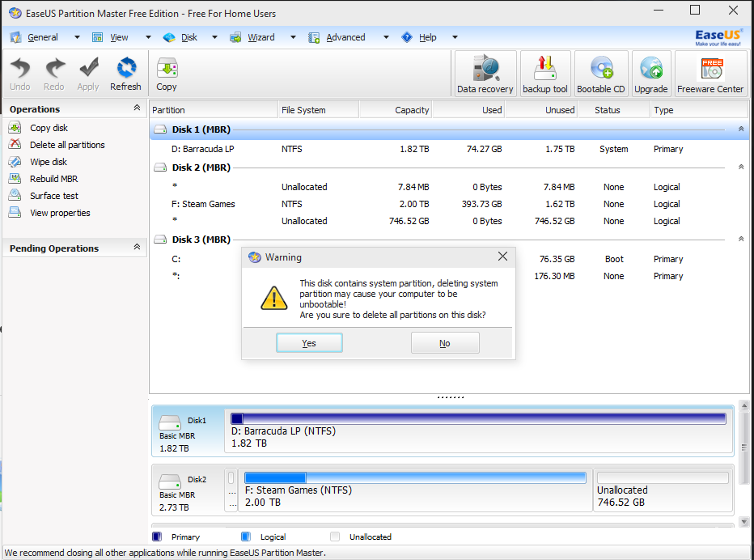Viewport: 754px width, 560px height.
Task: Click the Undo toolbar icon
Action: pos(20,74)
